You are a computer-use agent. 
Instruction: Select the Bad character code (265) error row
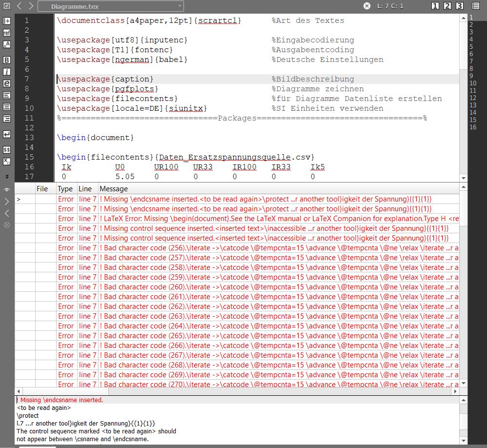click(237, 336)
